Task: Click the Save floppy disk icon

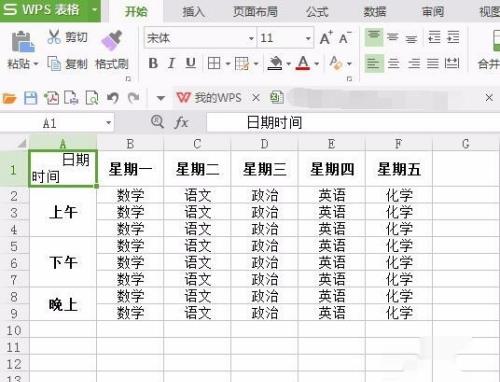Action: click(x=31, y=98)
